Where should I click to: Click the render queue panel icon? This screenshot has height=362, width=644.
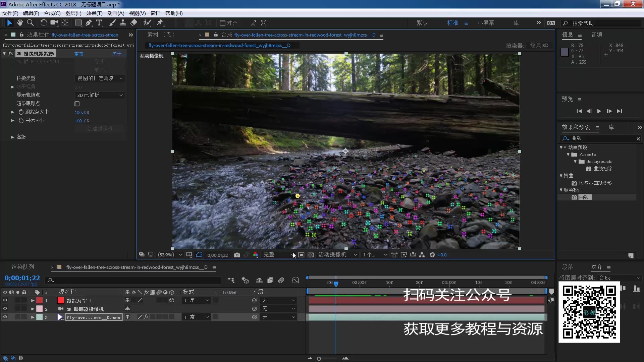(22, 266)
